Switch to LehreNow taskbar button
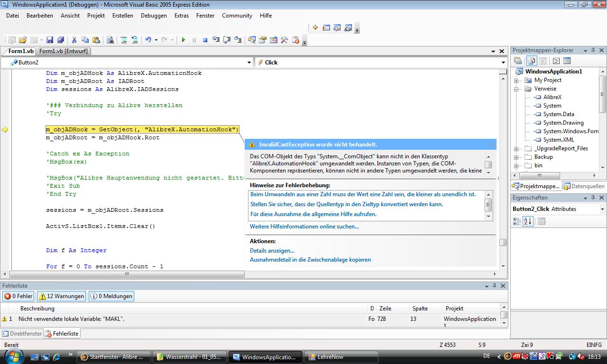 coord(341,357)
